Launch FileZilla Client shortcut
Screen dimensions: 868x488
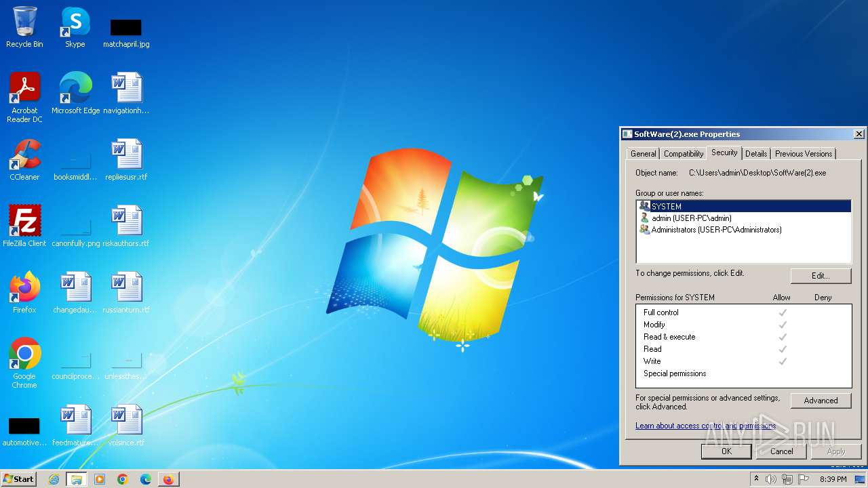[x=24, y=226]
